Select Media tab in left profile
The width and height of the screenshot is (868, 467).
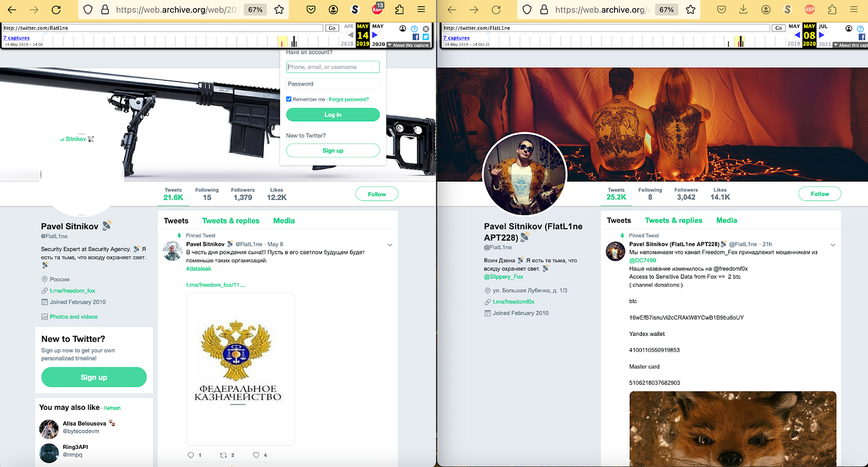284,220
